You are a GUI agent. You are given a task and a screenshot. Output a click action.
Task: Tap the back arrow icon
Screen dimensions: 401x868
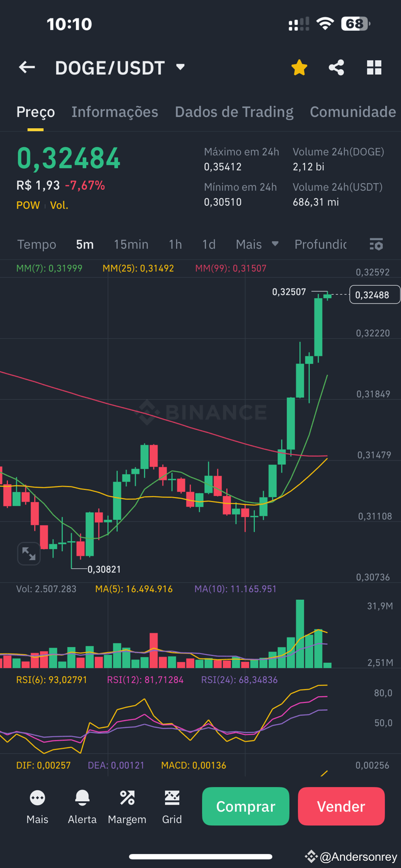click(27, 67)
